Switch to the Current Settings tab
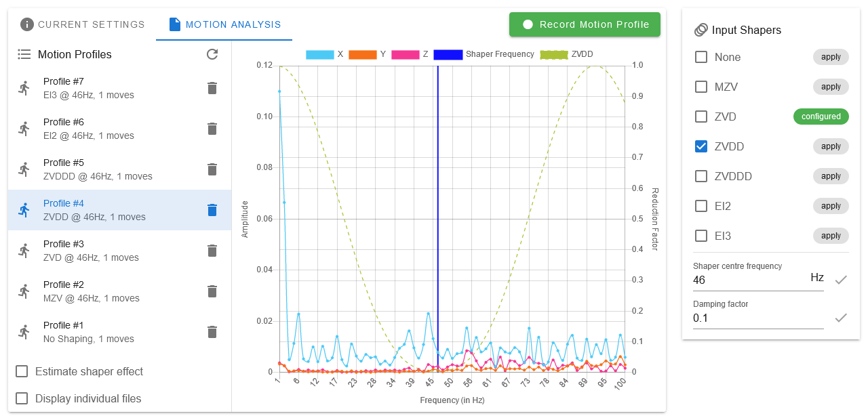The height and width of the screenshot is (420, 868). [x=83, y=24]
